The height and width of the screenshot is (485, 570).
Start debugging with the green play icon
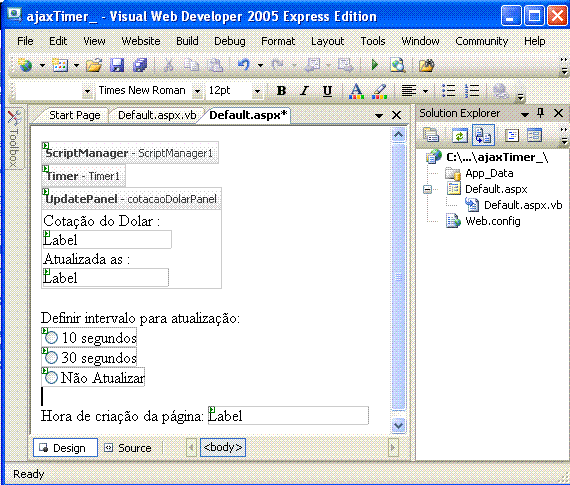click(375, 65)
